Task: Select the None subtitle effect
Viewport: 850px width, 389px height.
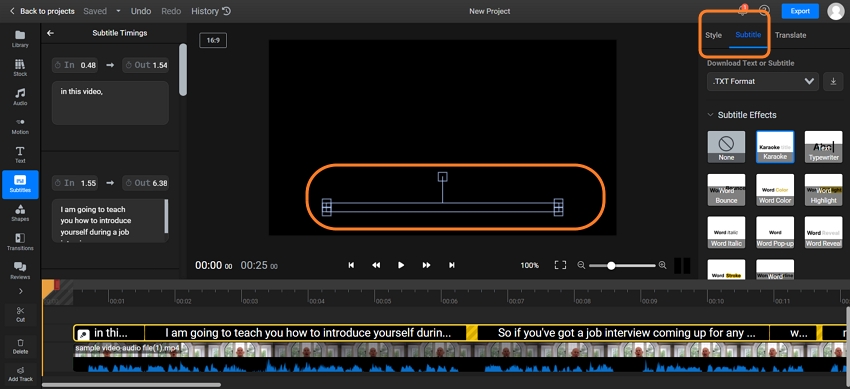Action: point(726,146)
